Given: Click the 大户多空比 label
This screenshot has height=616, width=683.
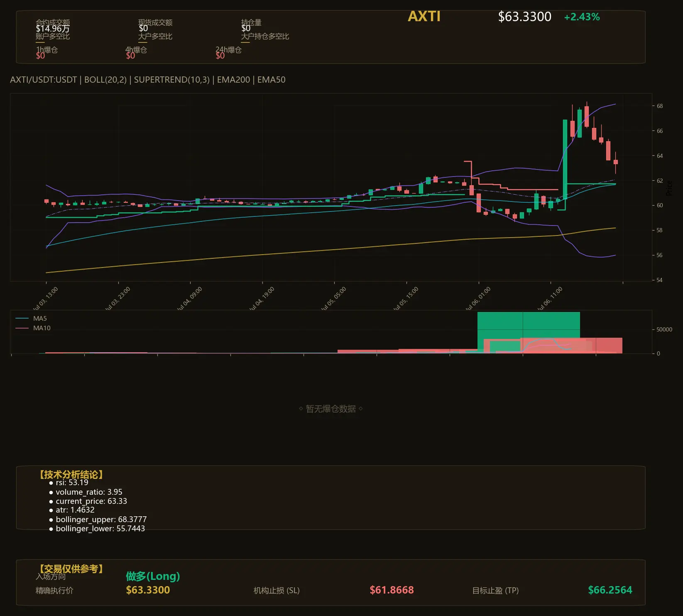Looking at the screenshot, I should pyautogui.click(x=155, y=36).
